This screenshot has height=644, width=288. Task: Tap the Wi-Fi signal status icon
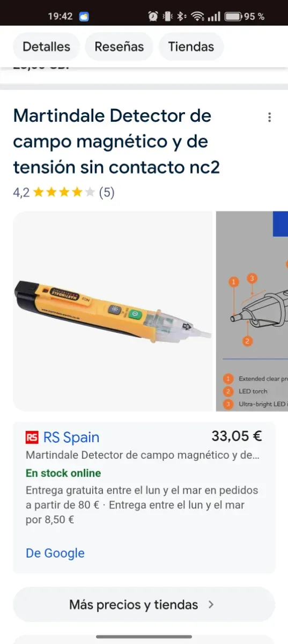(x=197, y=17)
